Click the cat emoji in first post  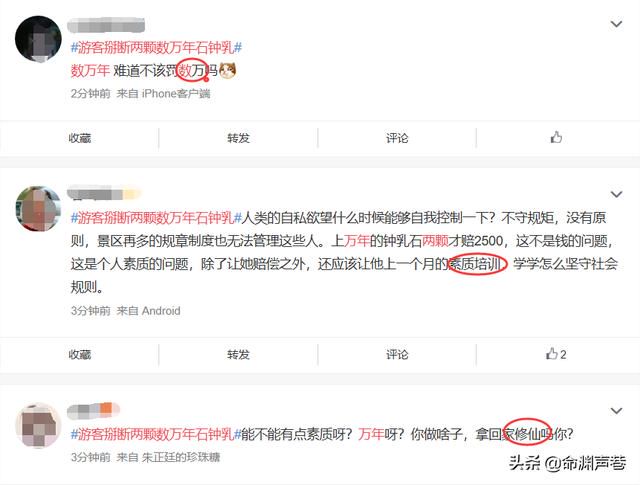(228, 71)
